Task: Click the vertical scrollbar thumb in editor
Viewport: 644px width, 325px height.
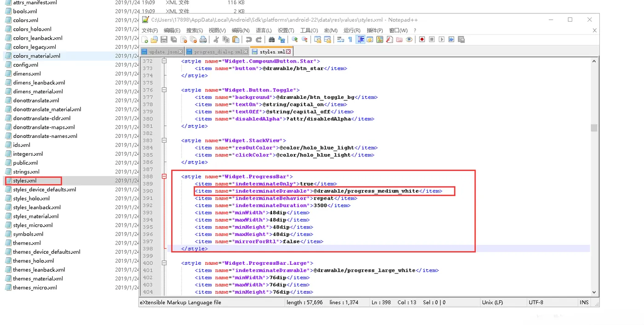Action: [x=594, y=128]
